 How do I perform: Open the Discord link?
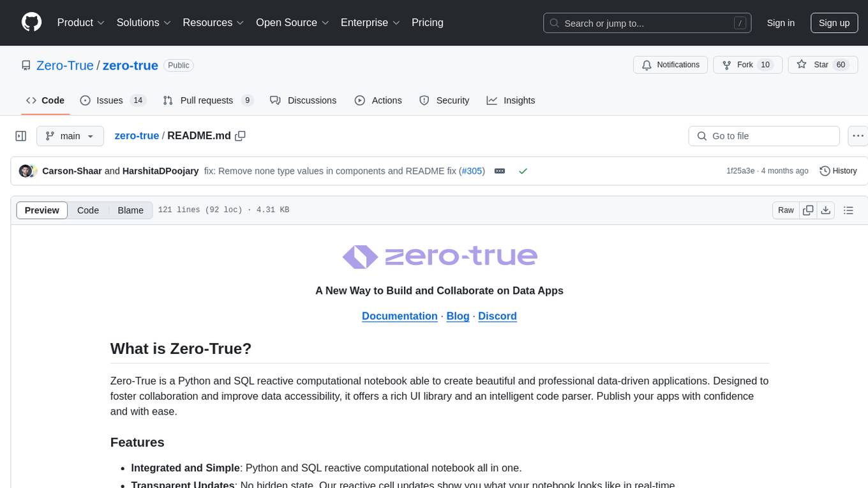click(497, 316)
